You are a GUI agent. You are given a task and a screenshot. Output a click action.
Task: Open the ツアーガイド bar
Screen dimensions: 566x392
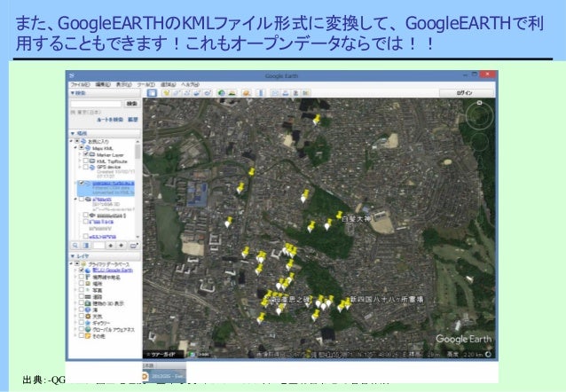pyautogui.click(x=163, y=355)
